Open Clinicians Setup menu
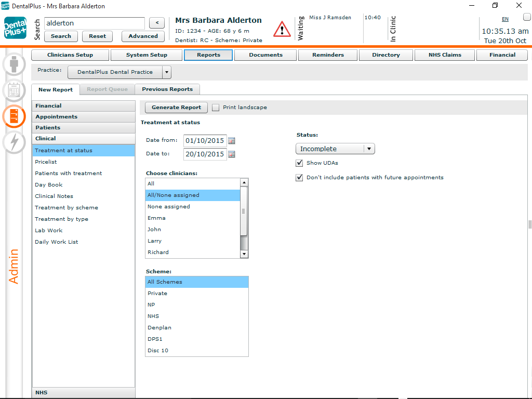The width and height of the screenshot is (532, 399). coord(70,55)
